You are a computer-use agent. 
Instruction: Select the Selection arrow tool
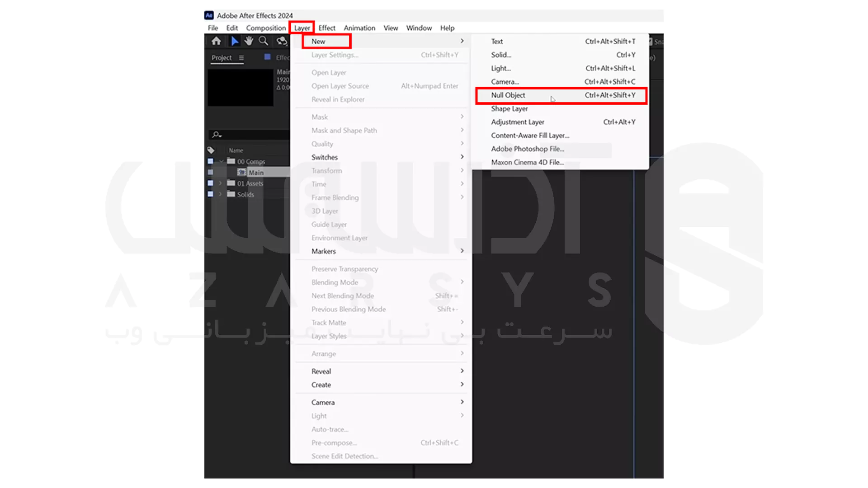[234, 41]
